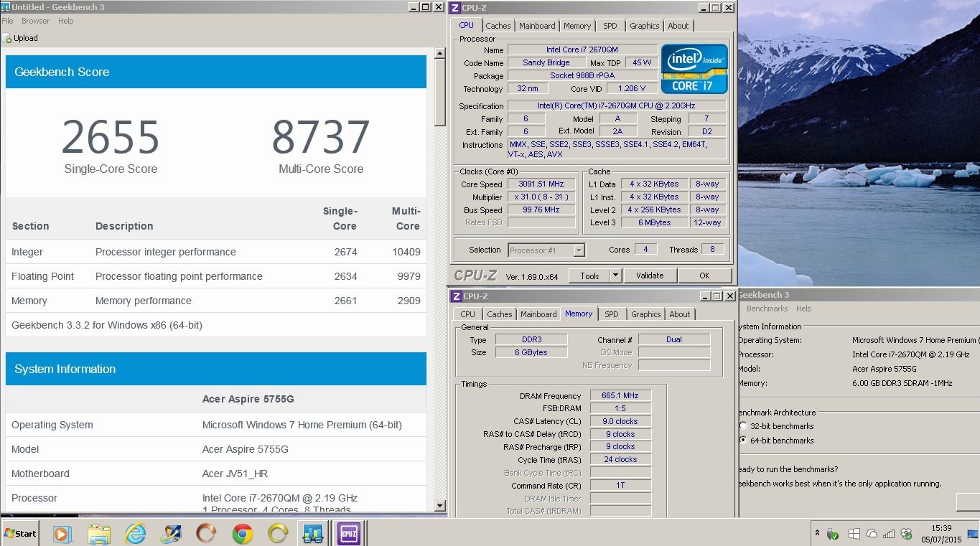Click the Intel Core i7 2670QM name field

[582, 50]
